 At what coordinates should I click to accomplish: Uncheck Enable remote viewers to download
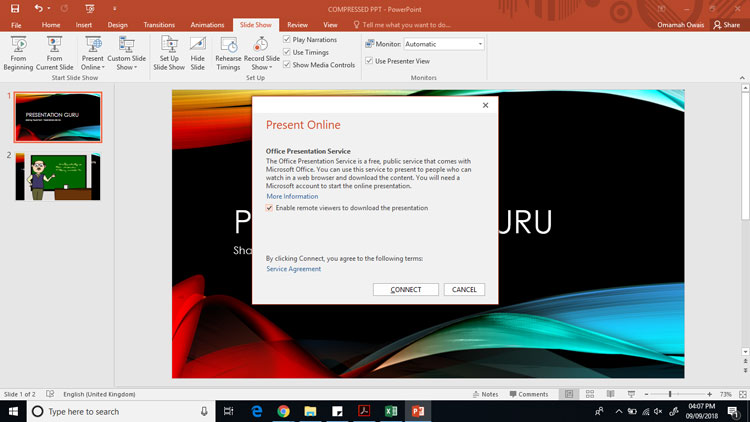click(269, 208)
